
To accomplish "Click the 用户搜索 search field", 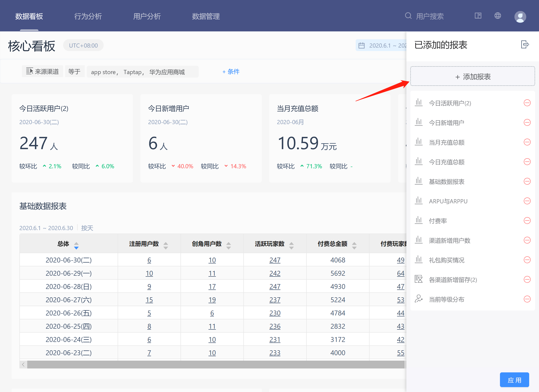I will point(430,16).
